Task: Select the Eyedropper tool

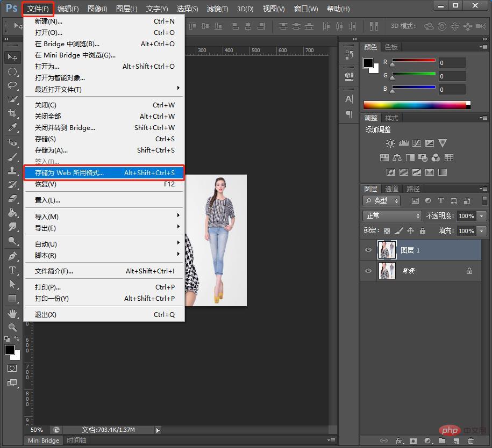Action: pyautogui.click(x=12, y=127)
